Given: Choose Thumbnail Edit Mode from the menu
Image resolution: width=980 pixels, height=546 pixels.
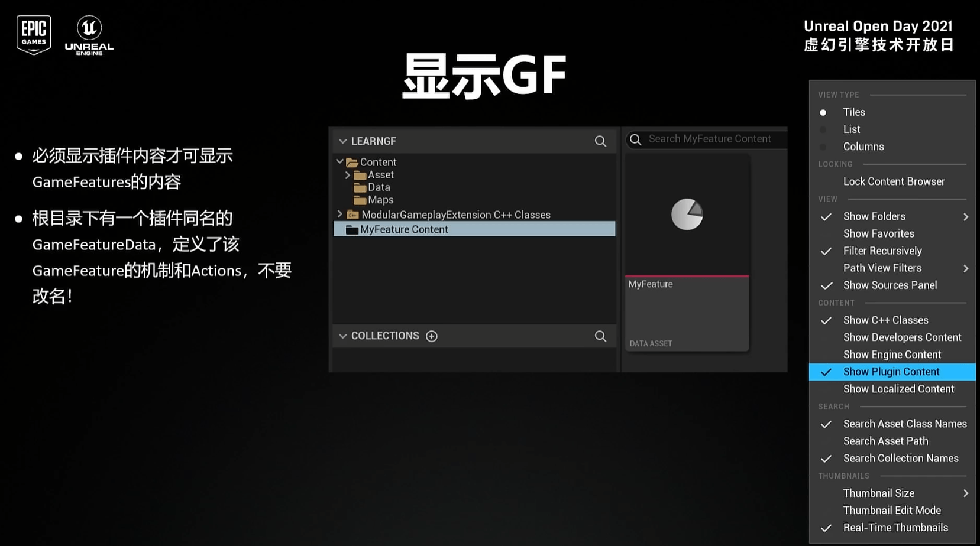Looking at the screenshot, I should 892,510.
